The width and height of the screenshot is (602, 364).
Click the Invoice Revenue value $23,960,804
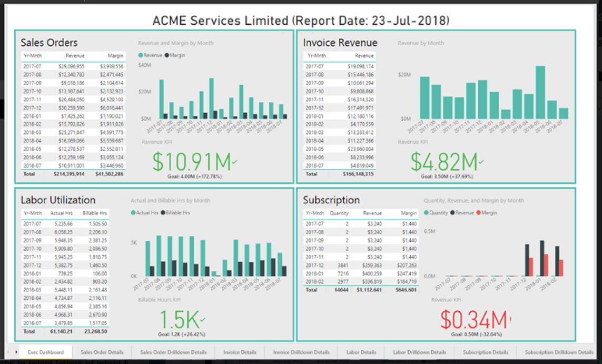click(360, 149)
